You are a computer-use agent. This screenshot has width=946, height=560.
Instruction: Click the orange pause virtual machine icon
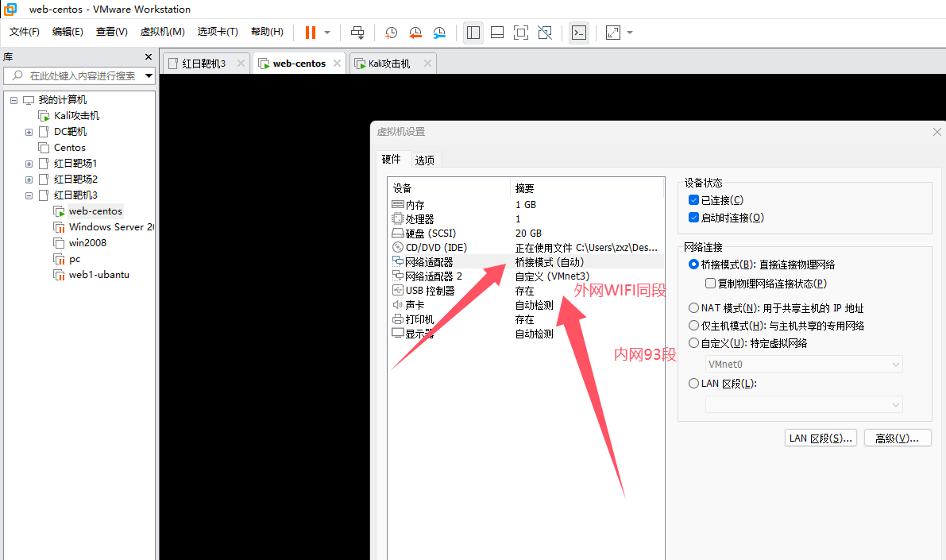click(310, 33)
